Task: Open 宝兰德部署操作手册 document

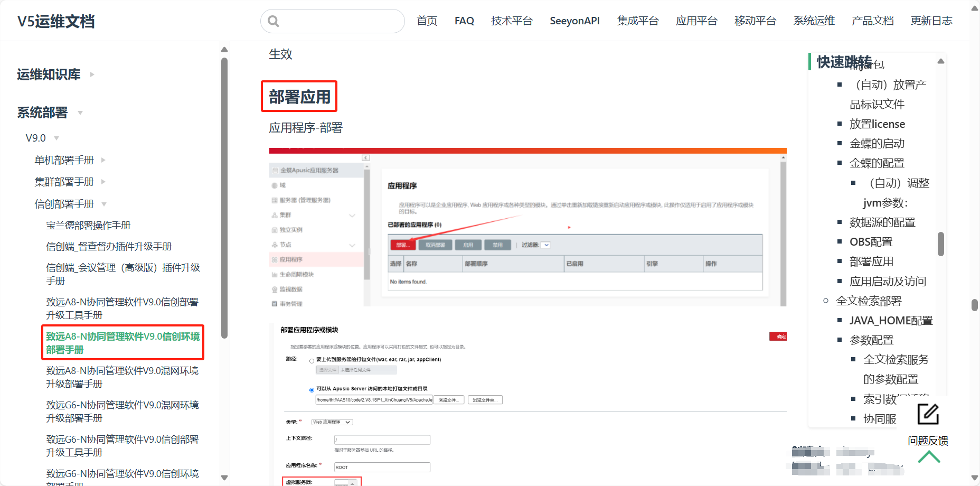Action: (x=88, y=226)
